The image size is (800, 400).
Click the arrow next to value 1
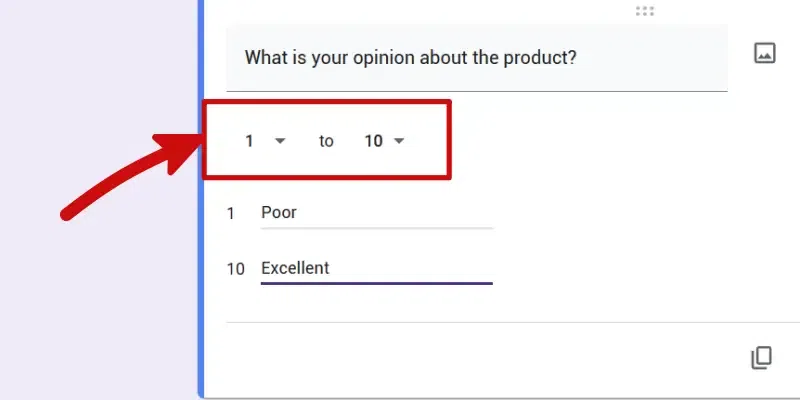coord(280,141)
